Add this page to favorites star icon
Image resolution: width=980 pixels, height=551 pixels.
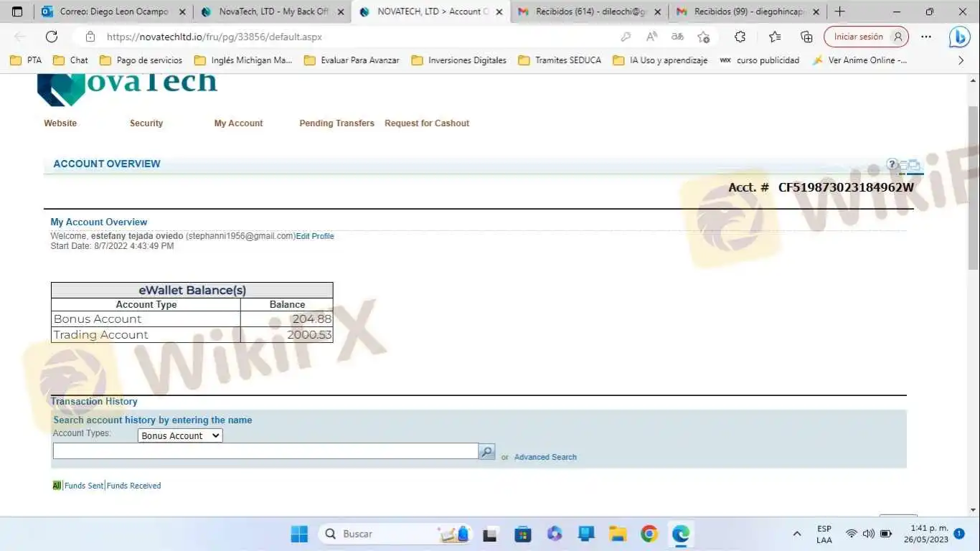coord(704,37)
